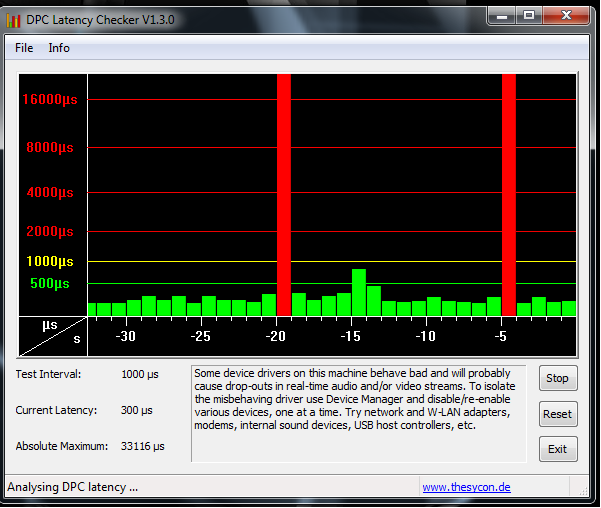This screenshot has width=601, height=508.
Task: Open the File menu
Action: (x=24, y=48)
